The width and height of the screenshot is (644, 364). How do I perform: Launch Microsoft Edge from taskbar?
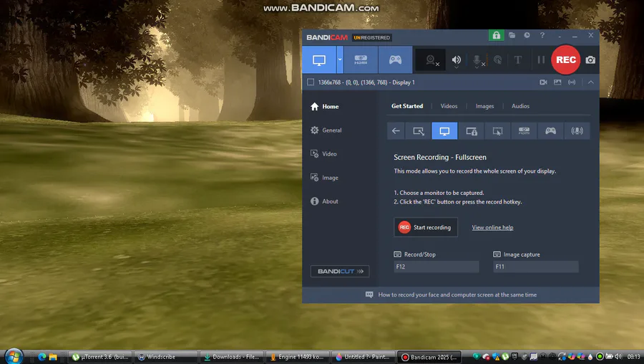click(42, 357)
